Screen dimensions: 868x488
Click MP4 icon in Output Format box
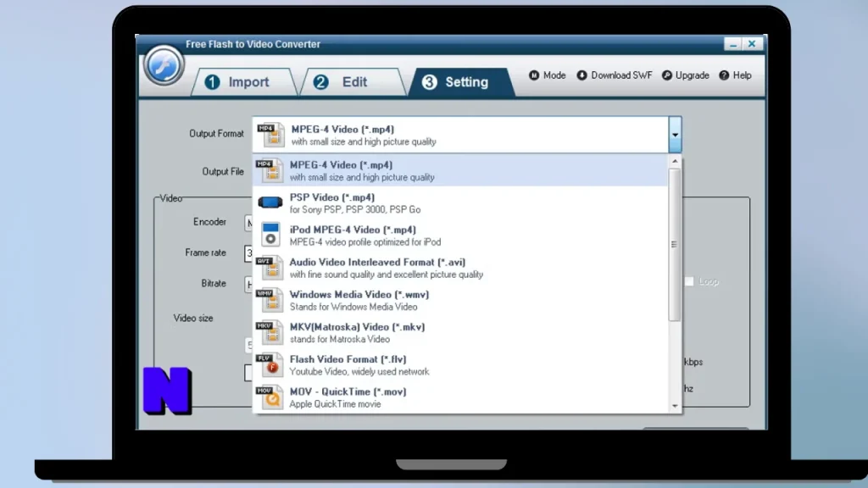270,135
